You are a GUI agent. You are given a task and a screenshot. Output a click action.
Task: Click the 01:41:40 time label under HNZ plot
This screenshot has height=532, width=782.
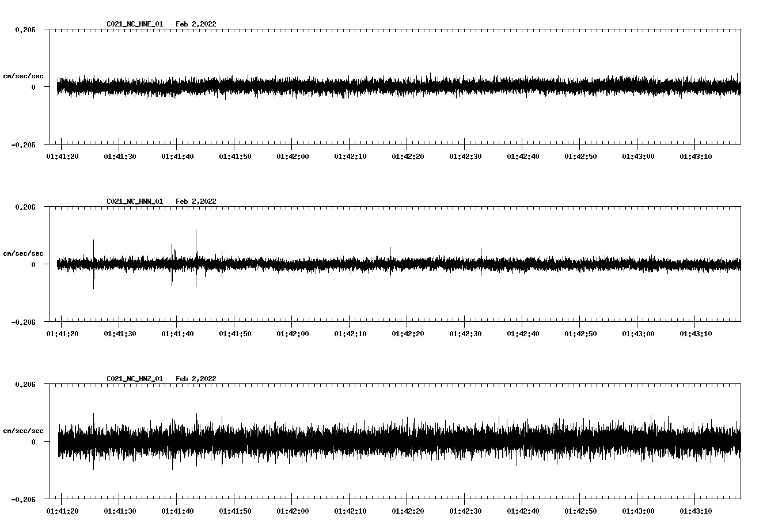(177, 511)
